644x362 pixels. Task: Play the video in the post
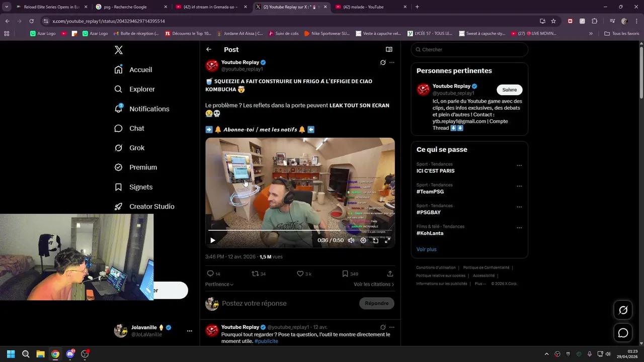212,240
